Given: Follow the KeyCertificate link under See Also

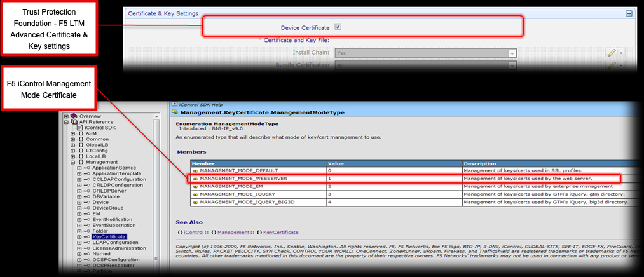Looking at the screenshot, I should click(x=279, y=232).
